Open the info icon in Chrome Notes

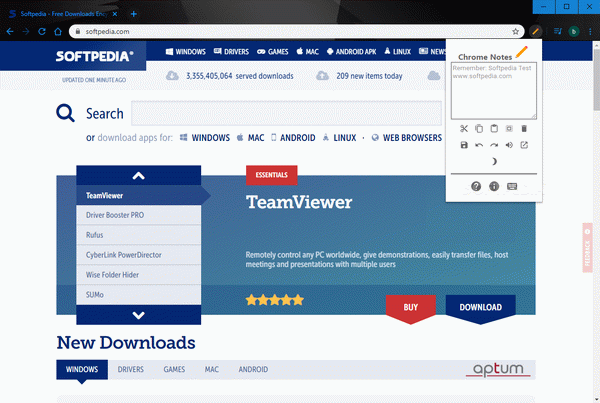494,186
